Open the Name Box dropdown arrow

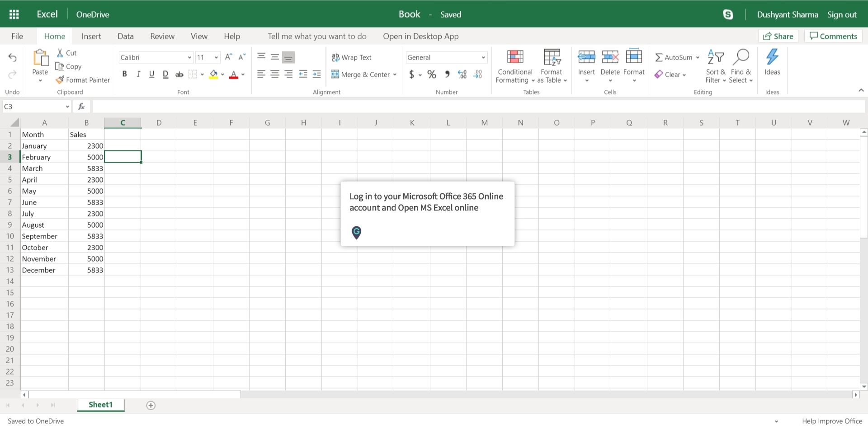pyautogui.click(x=67, y=107)
